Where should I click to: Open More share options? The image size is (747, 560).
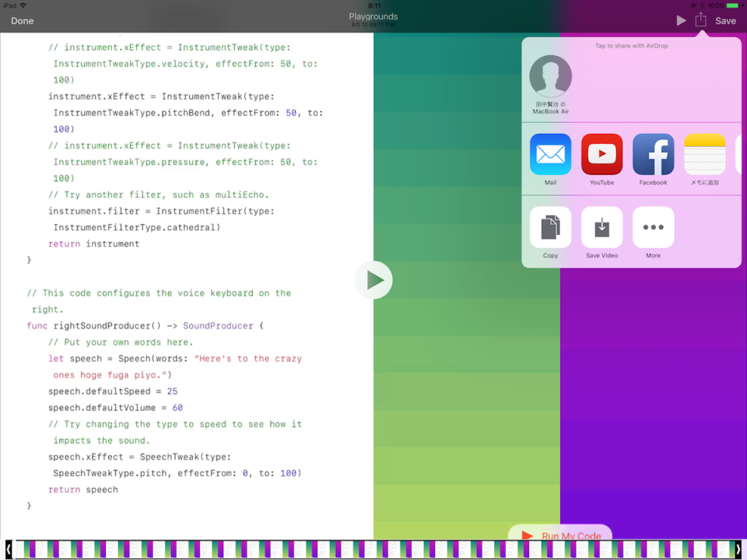(x=653, y=228)
